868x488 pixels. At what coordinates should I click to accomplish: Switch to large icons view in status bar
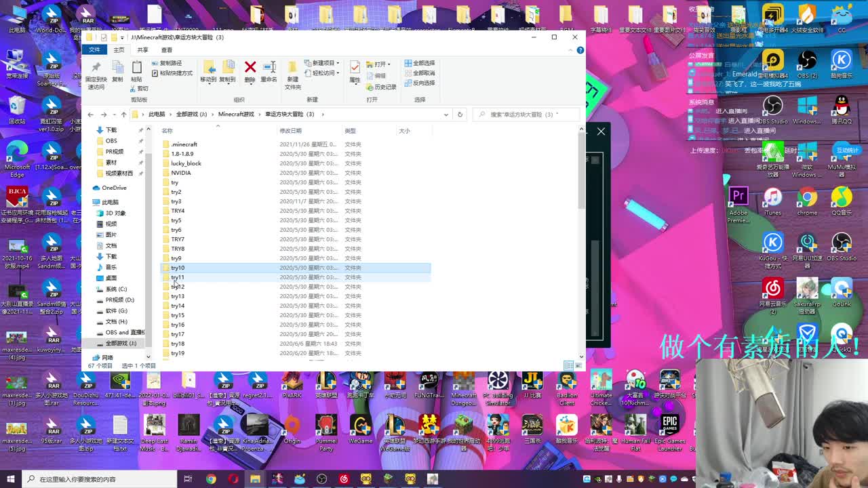578,365
